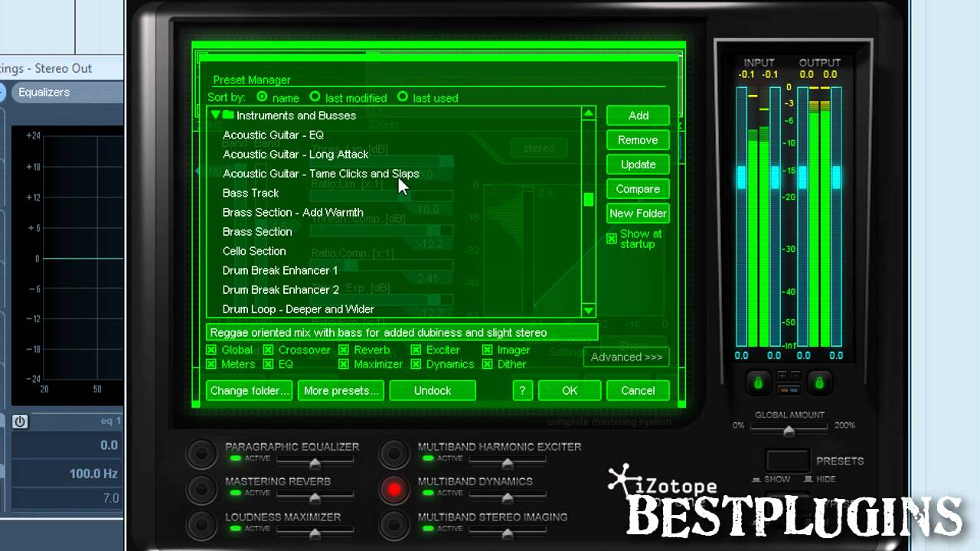
Task: Toggle Paragraphic Equalizer active LED
Action: [x=235, y=458]
